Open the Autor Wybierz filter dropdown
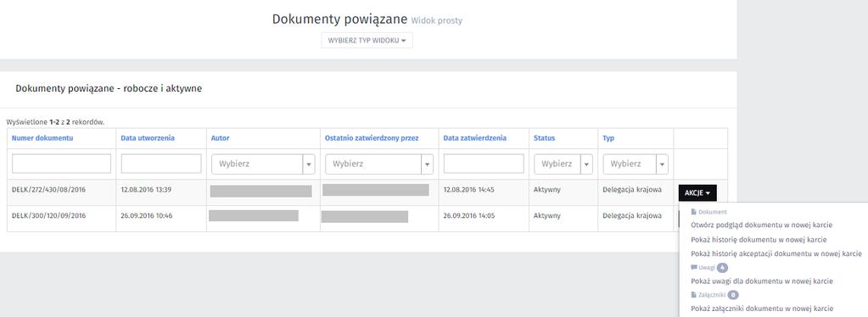The width and height of the screenshot is (868, 317). coord(263,164)
